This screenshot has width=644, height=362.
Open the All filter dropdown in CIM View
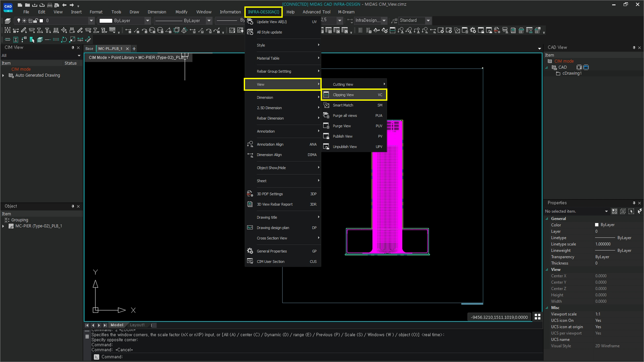[79, 55]
